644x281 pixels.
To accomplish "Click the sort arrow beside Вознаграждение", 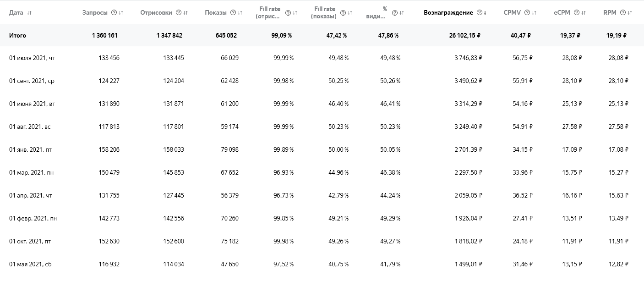I will coord(485,13).
